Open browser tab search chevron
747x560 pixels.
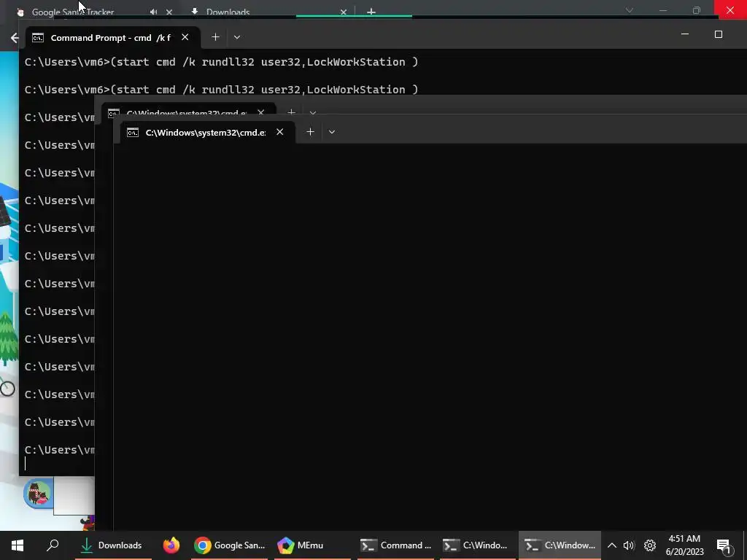coord(630,10)
